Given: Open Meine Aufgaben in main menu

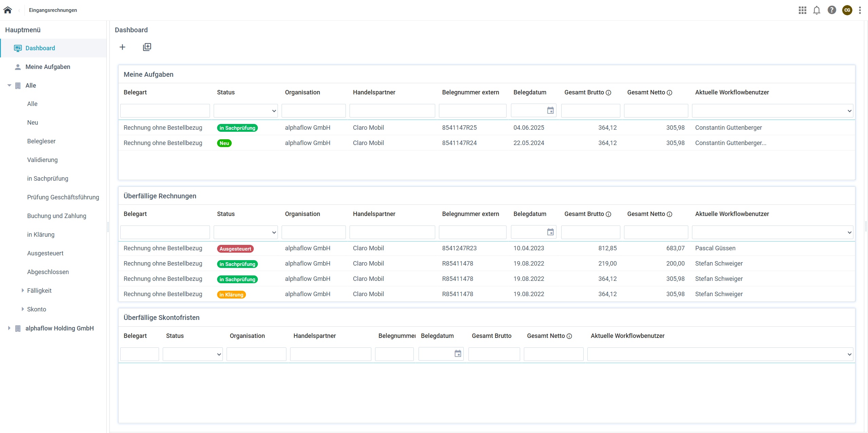Looking at the screenshot, I should click(x=48, y=67).
